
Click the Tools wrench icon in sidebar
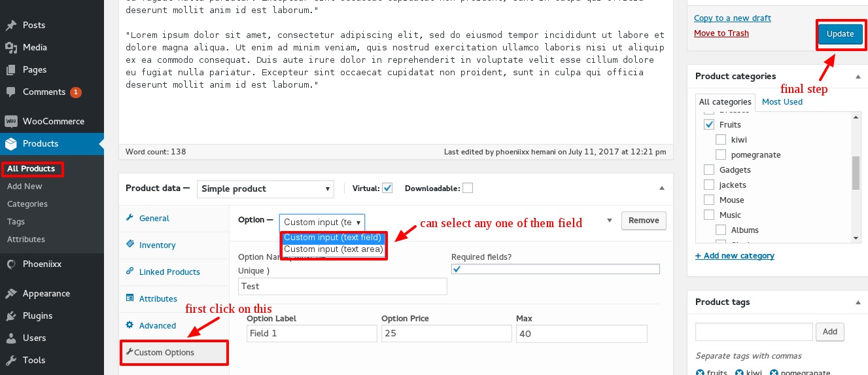click(x=11, y=361)
